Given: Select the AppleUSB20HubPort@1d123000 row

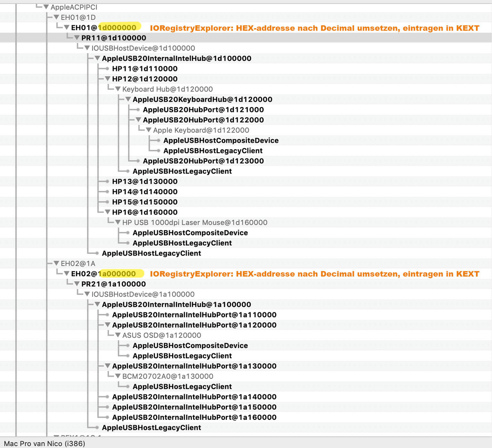Looking at the screenshot, I should 204,161.
